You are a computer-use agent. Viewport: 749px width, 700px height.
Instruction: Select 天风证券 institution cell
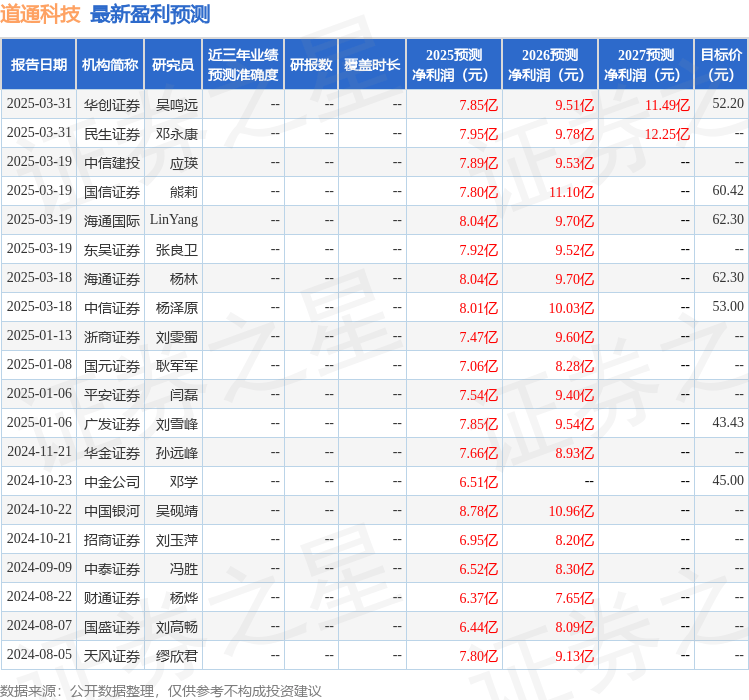pos(112,656)
